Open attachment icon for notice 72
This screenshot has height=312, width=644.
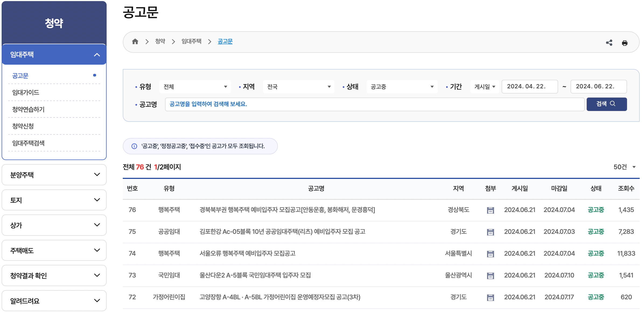pos(490,298)
